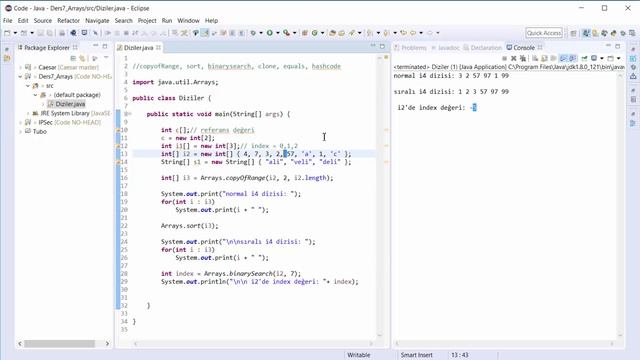Click the Search flashlight icon
The height and width of the screenshot is (360, 640).
[x=352, y=33]
